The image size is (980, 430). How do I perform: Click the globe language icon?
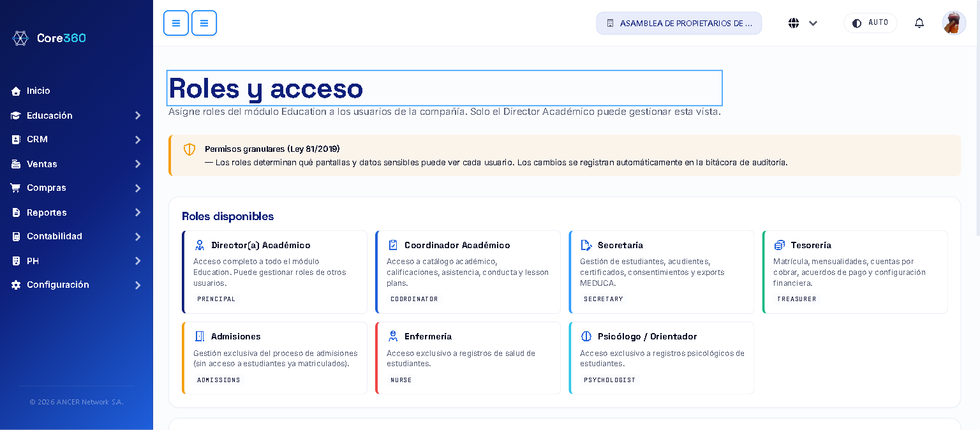pyautogui.click(x=794, y=23)
